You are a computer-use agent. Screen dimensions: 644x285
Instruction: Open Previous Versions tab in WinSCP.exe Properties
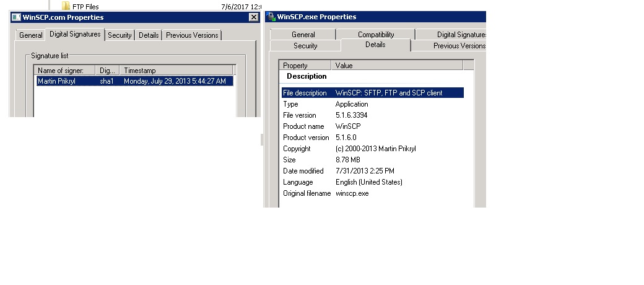[459, 46]
